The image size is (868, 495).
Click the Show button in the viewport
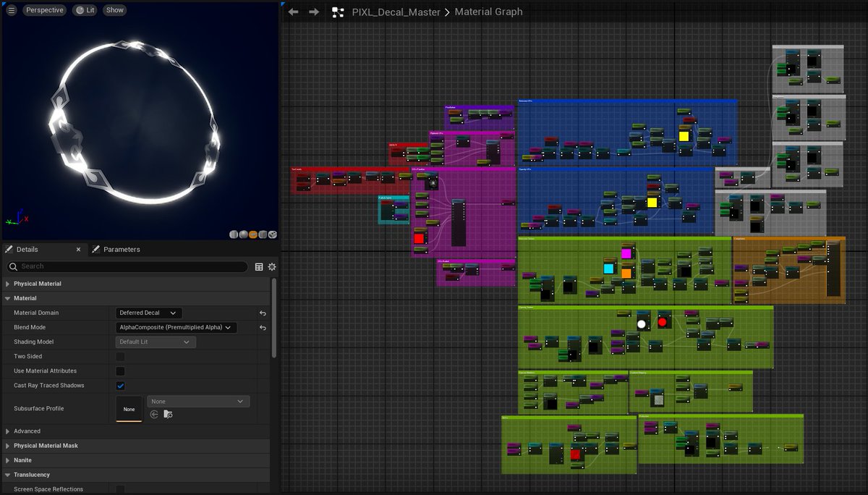point(114,10)
